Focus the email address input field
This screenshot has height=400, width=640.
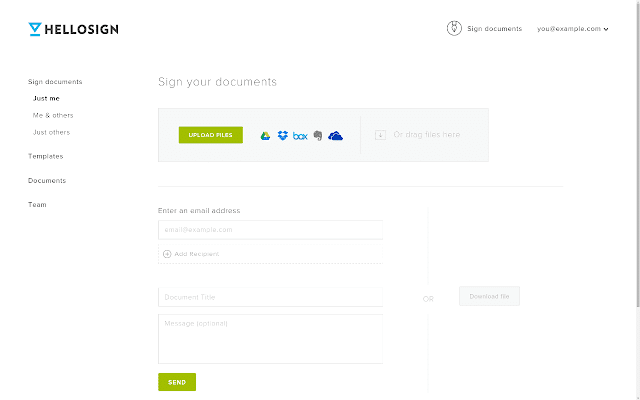pyautogui.click(x=271, y=230)
